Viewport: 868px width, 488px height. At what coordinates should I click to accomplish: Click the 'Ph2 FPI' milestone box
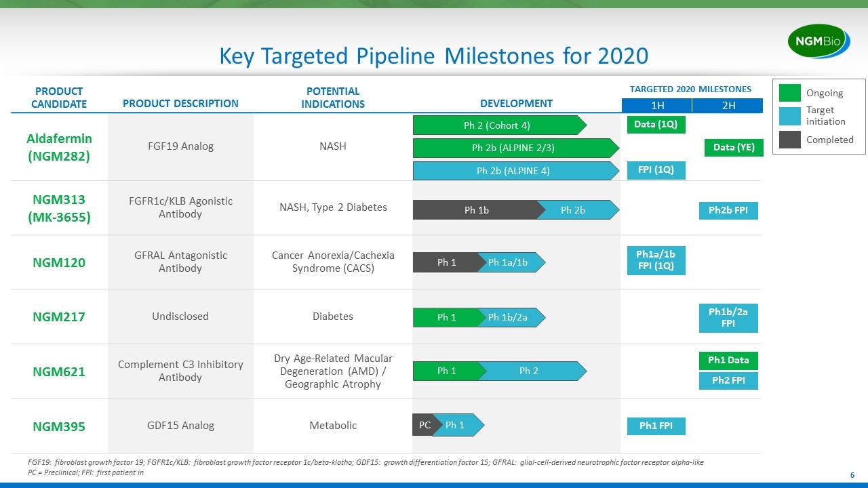click(x=728, y=381)
